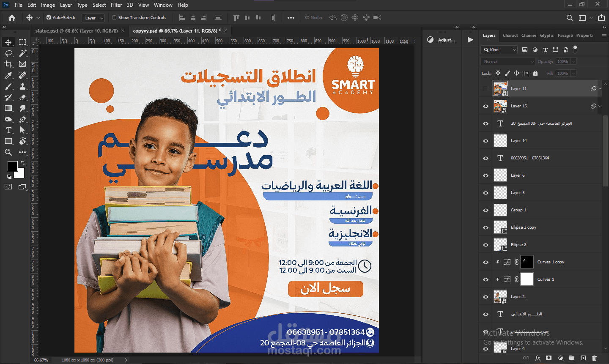Hide Group 1 visibility eye

[486, 210]
